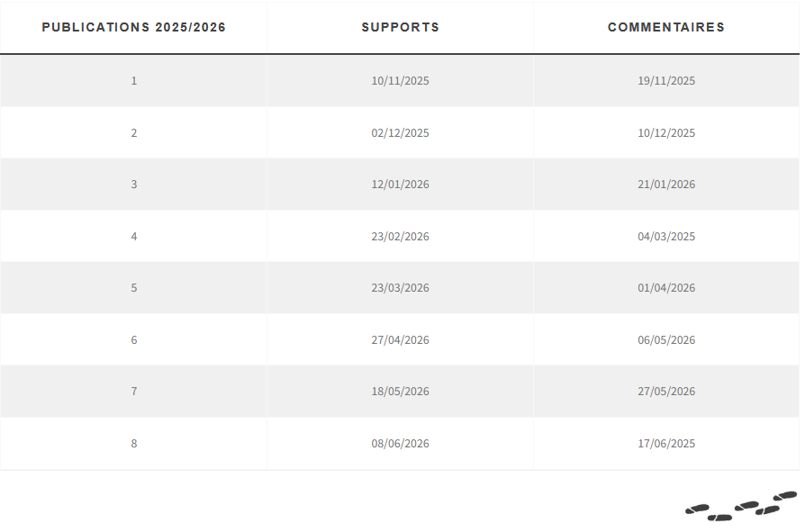805x532 pixels.
Task: Click the support date 23/03/2026
Action: tap(401, 288)
